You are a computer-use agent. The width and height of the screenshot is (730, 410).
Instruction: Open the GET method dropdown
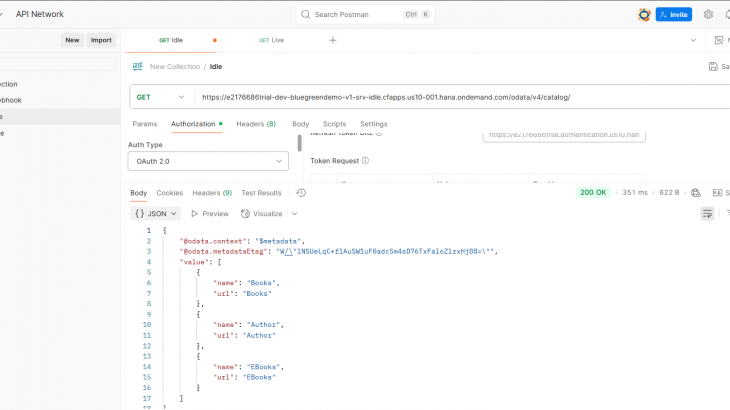click(x=160, y=97)
